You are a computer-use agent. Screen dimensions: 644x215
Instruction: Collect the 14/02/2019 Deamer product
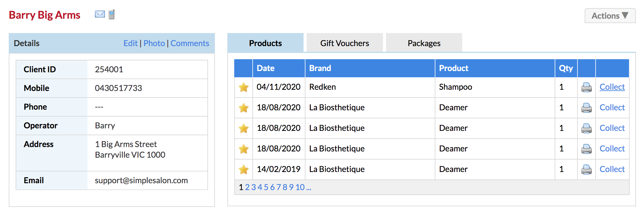612,169
